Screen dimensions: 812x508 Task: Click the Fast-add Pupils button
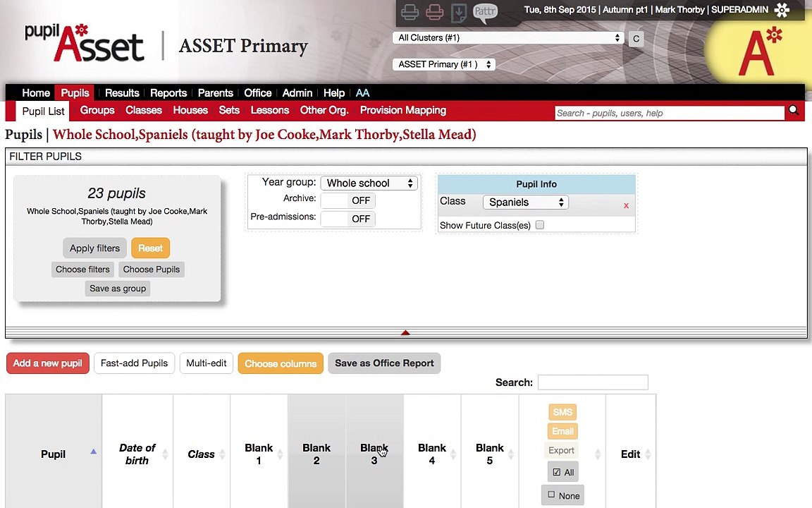pyautogui.click(x=134, y=363)
